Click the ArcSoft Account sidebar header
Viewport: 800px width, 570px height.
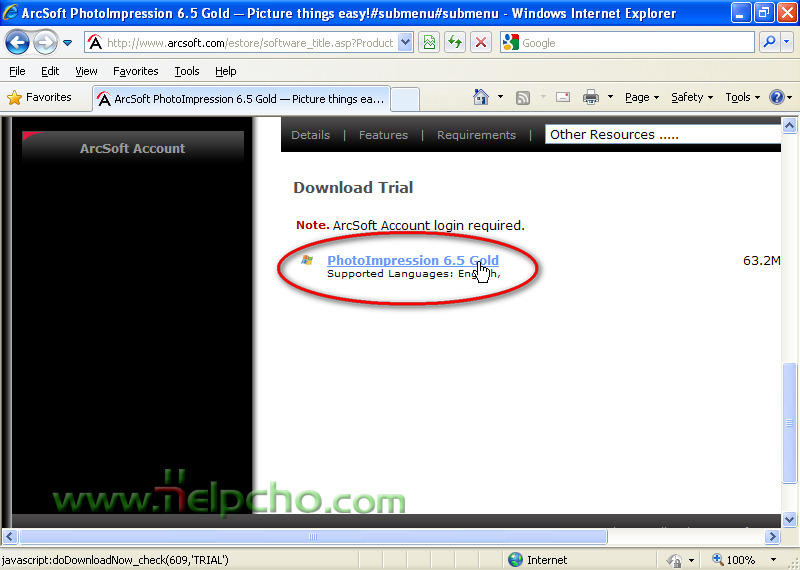pos(133,148)
